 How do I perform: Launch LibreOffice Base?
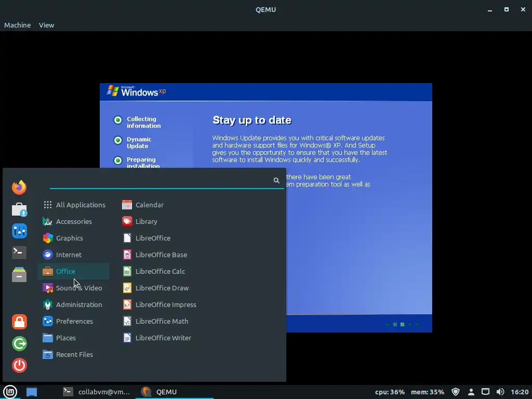coord(155,255)
